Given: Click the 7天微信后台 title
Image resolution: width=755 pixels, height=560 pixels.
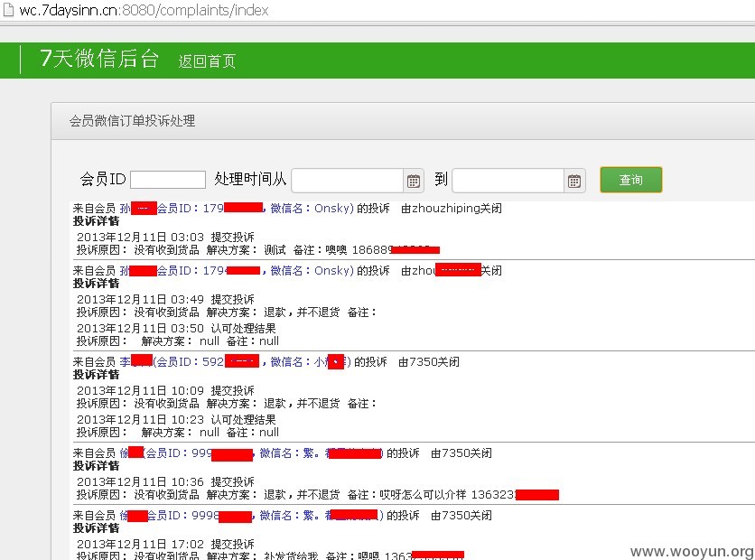Looking at the screenshot, I should 99,59.
